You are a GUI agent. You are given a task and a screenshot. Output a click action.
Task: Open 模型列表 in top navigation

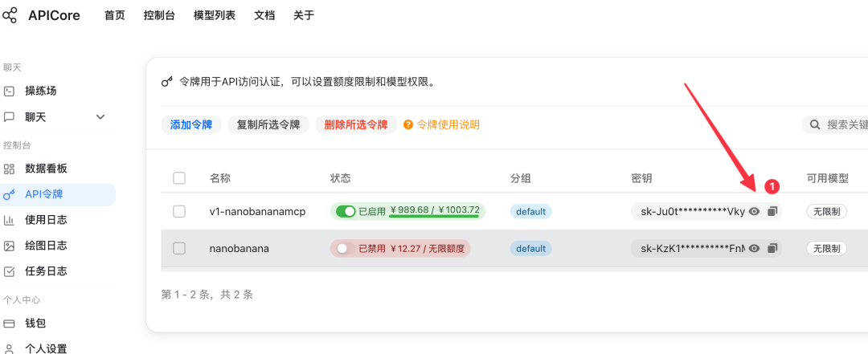(215, 15)
